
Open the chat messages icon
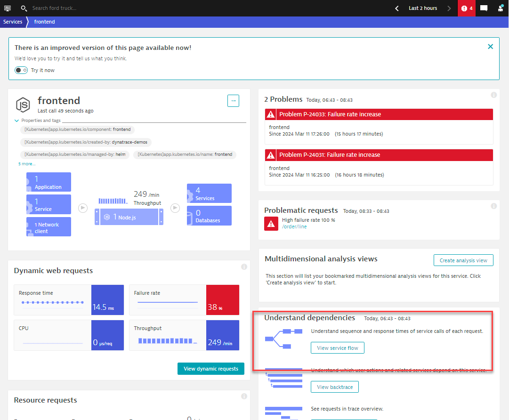click(x=484, y=8)
